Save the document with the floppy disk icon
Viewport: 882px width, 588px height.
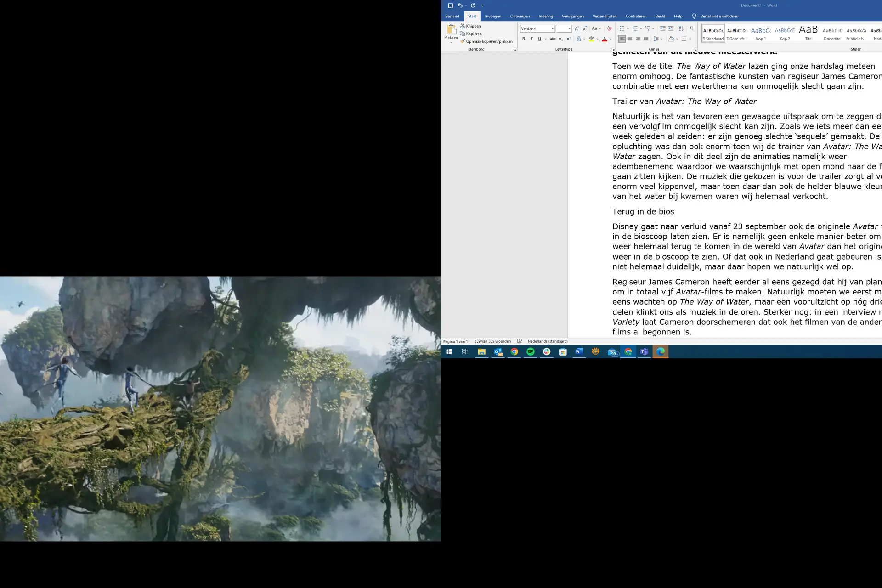click(x=450, y=6)
